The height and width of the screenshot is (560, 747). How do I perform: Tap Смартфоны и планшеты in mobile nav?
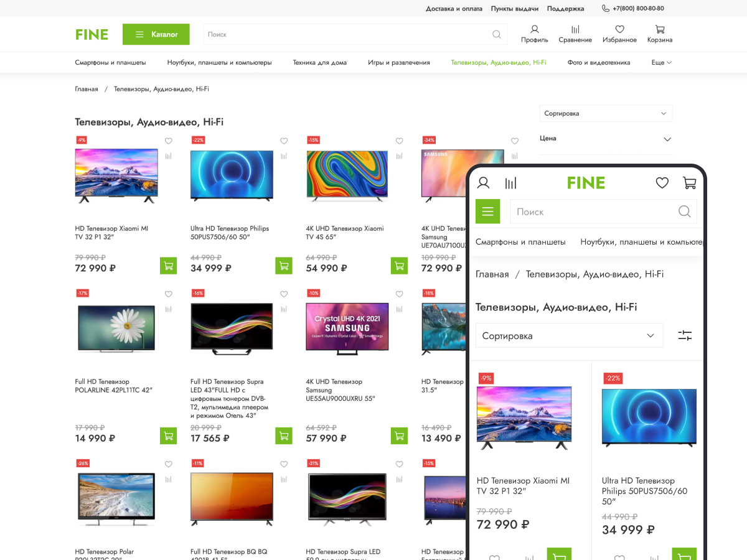coord(520,241)
